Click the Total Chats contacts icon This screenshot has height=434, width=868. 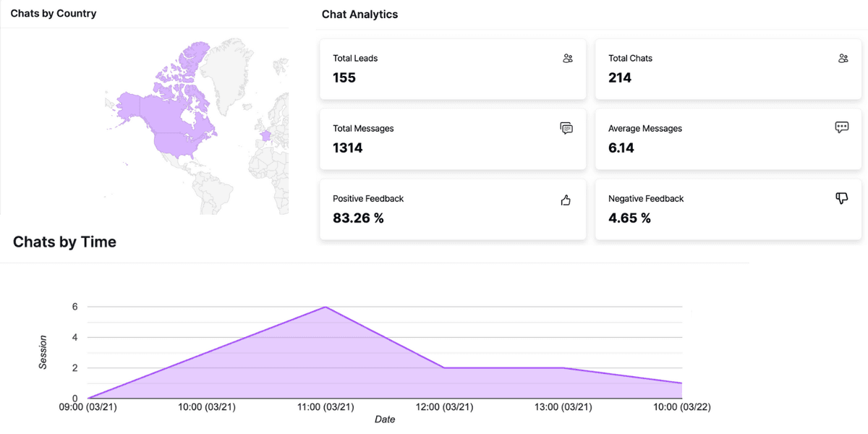pyautogui.click(x=843, y=58)
